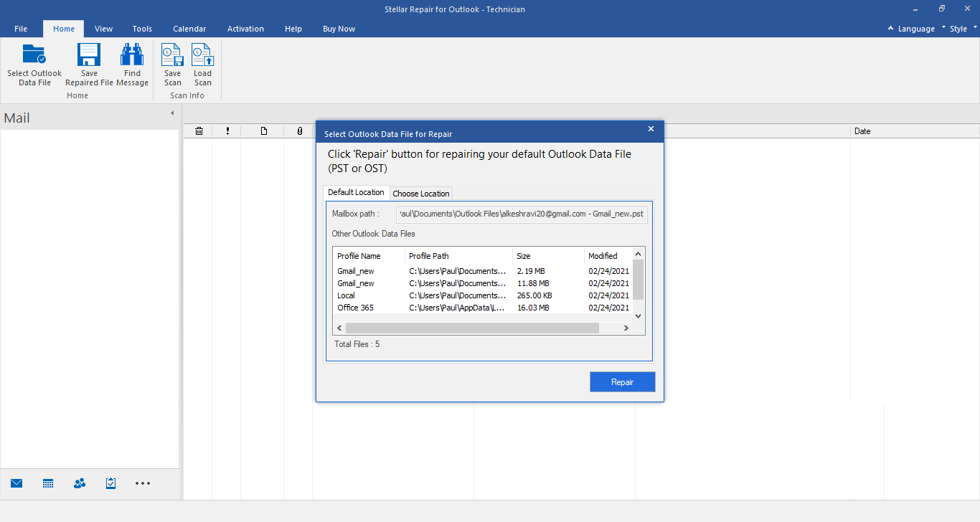The width and height of the screenshot is (980, 522).
Task: Click the ellipsis icon near the view icons
Action: coord(142,483)
